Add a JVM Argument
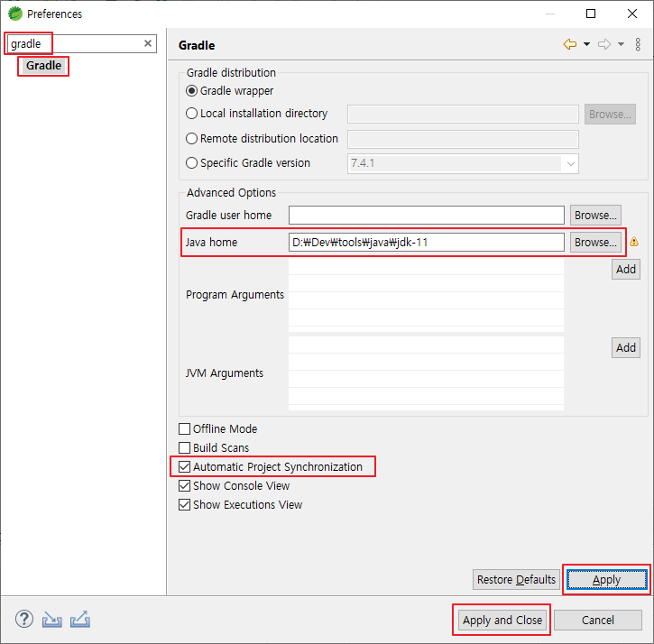Image resolution: width=654 pixels, height=644 pixels. pos(626,348)
